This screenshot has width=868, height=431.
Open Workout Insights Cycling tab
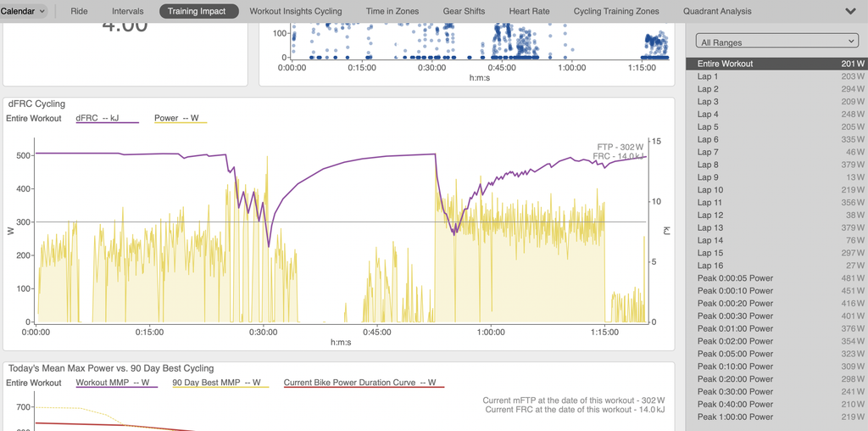[296, 11]
